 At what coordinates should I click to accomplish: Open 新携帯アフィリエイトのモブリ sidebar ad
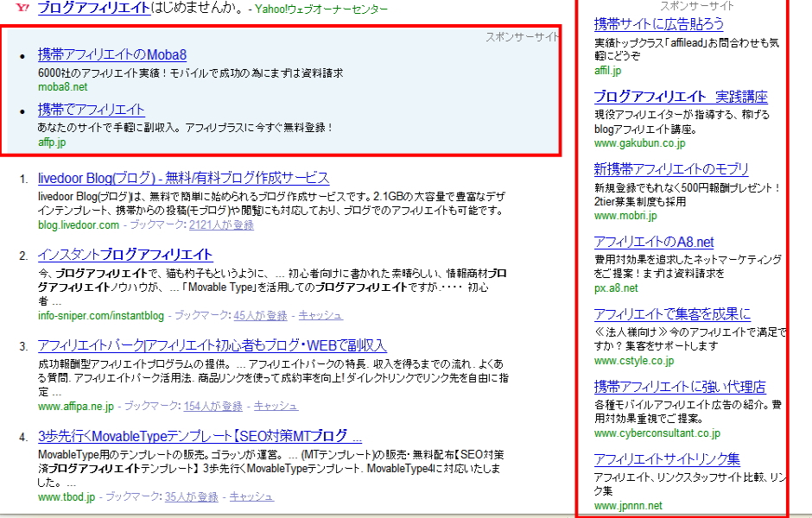671,169
